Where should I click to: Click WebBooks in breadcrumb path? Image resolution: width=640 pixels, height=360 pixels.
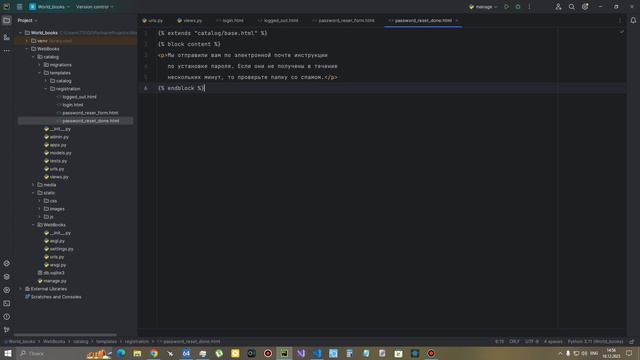(54, 341)
